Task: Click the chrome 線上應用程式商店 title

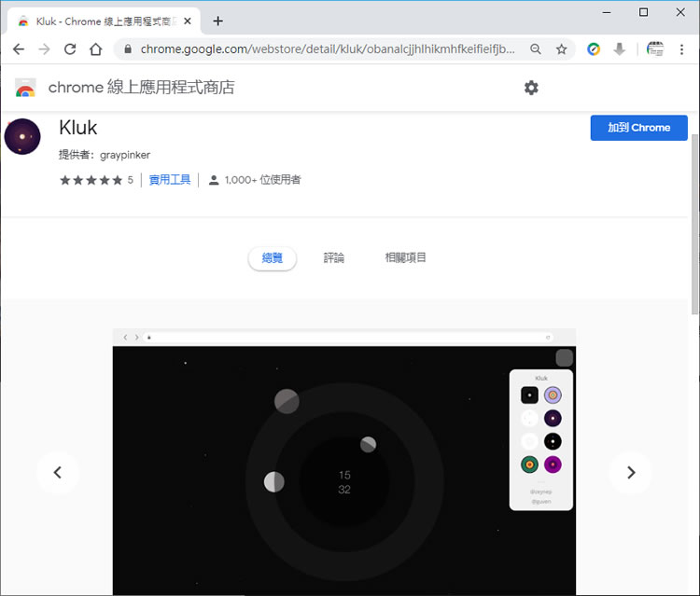Action: [x=142, y=88]
